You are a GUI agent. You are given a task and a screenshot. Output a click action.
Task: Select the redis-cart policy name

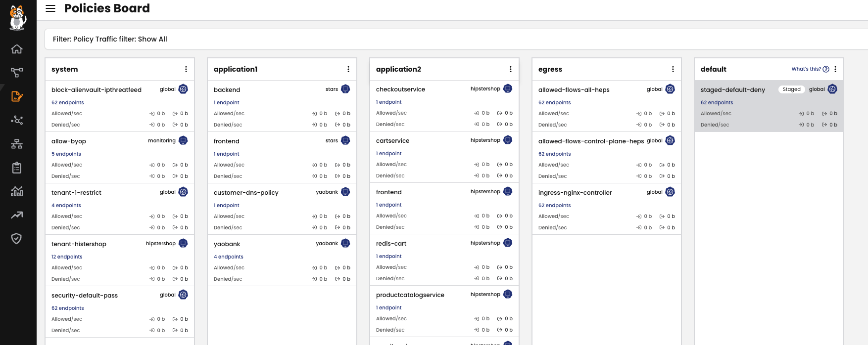(x=391, y=244)
